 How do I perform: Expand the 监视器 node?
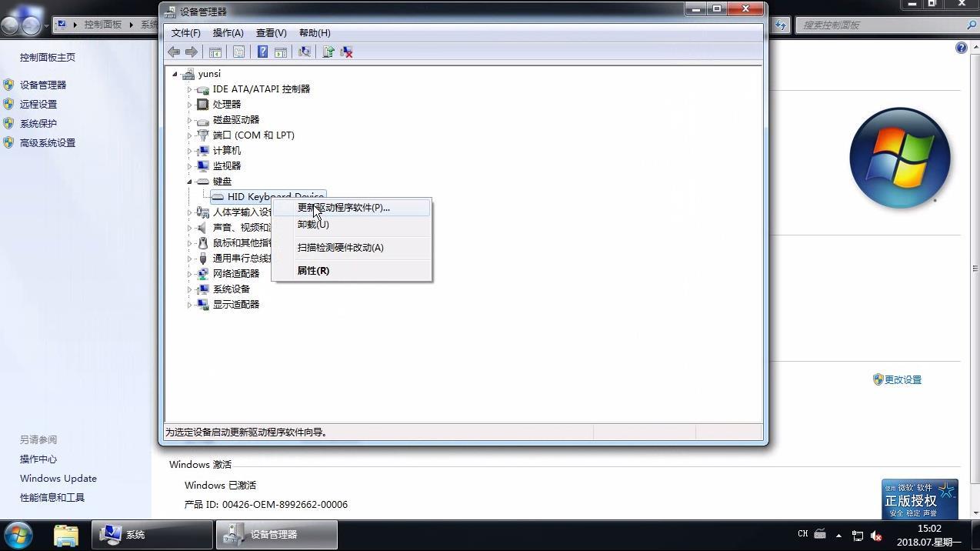(x=189, y=166)
